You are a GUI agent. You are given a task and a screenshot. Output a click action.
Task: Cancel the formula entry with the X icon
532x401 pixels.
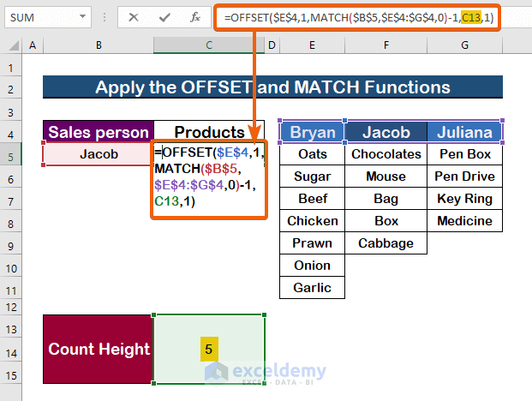click(134, 17)
